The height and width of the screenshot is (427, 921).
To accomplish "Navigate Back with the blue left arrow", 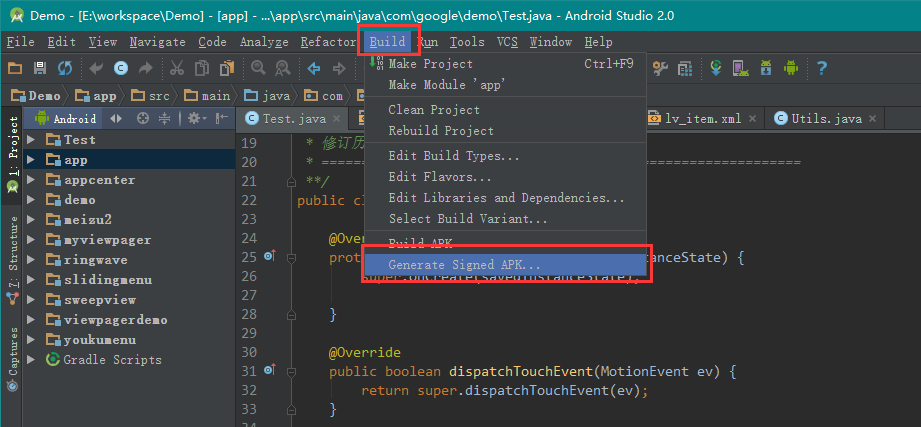I will 314,69.
